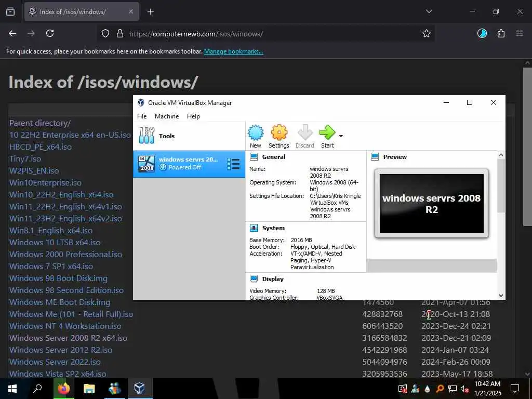
Task: Open Win8.1_English_x64.iso link
Action: point(51,231)
